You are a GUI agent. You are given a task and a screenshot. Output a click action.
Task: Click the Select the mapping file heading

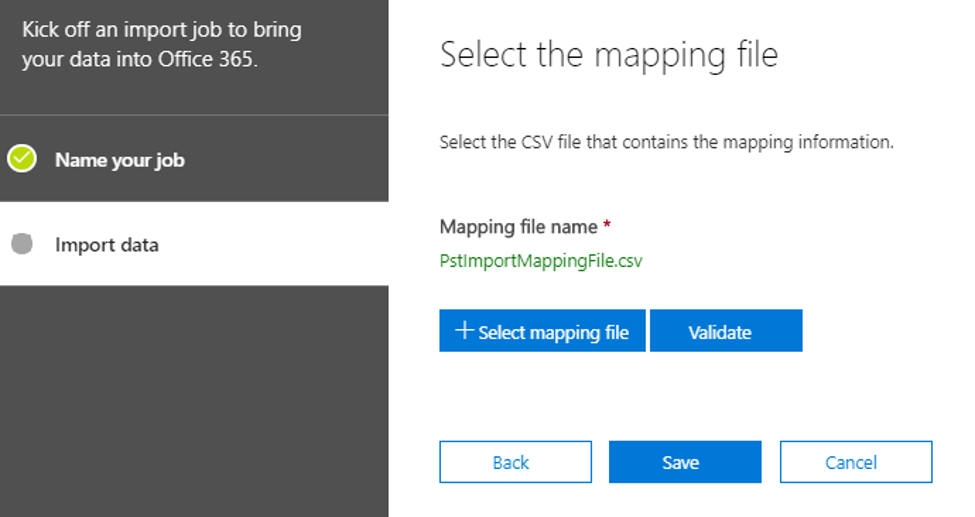click(x=608, y=54)
